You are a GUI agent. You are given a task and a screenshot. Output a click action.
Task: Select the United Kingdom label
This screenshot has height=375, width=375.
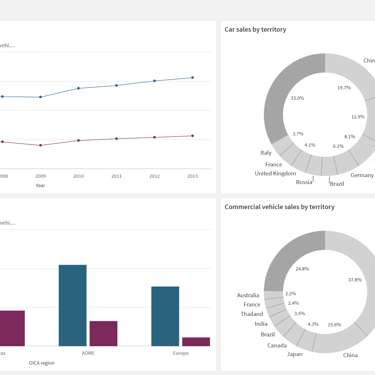[x=275, y=173]
